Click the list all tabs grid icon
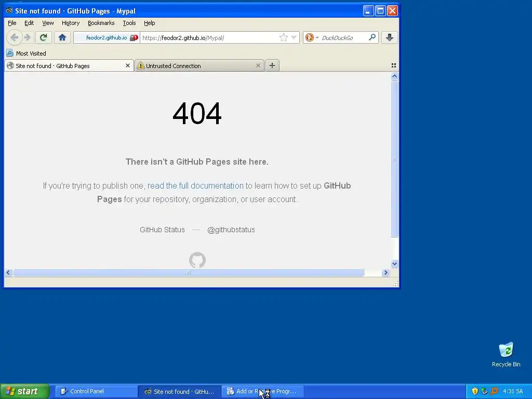Screen dimensions: 532x399 tap(394, 65)
